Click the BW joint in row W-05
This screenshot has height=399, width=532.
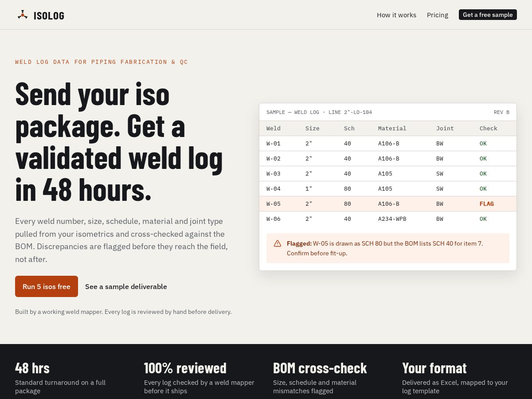pyautogui.click(x=440, y=204)
